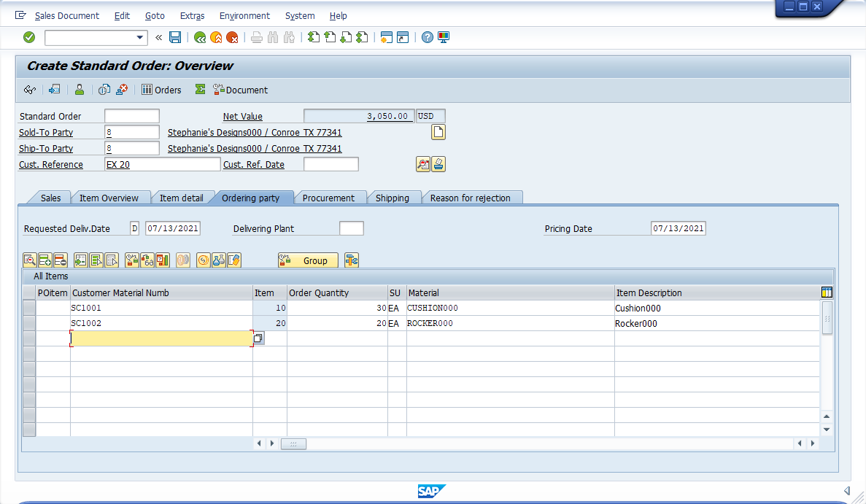Screen dimensions: 866x504
Task: Click the table vertical scroll down arrow
Action: (827, 430)
